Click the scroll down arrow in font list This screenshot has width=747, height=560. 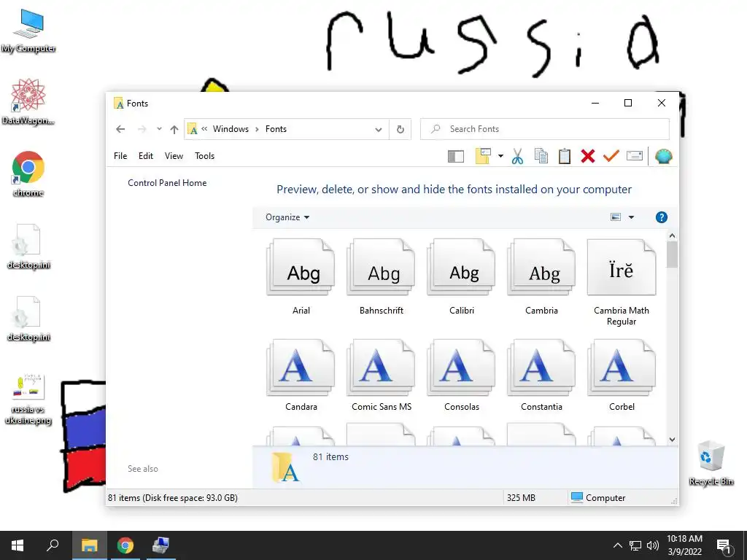[672, 440]
